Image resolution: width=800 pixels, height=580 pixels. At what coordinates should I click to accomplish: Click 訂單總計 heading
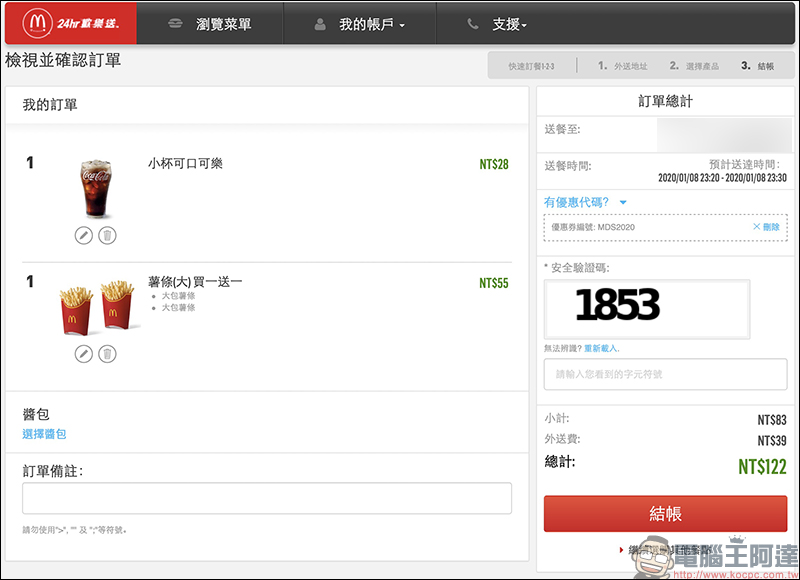(665, 101)
